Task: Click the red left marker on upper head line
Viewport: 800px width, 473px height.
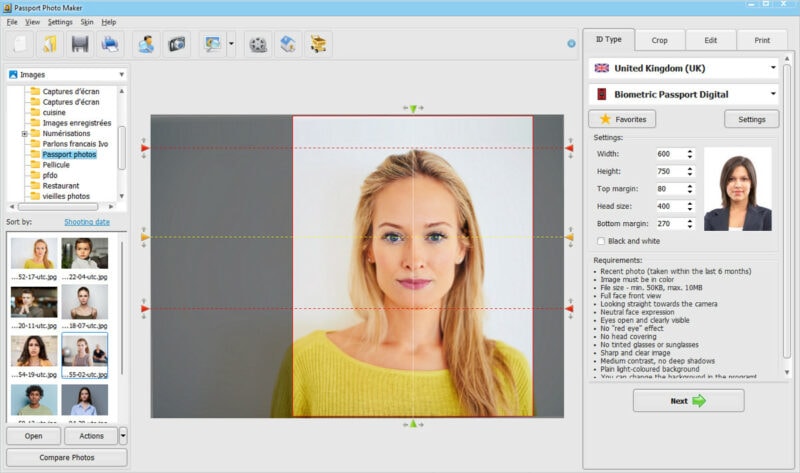Action: click(145, 148)
